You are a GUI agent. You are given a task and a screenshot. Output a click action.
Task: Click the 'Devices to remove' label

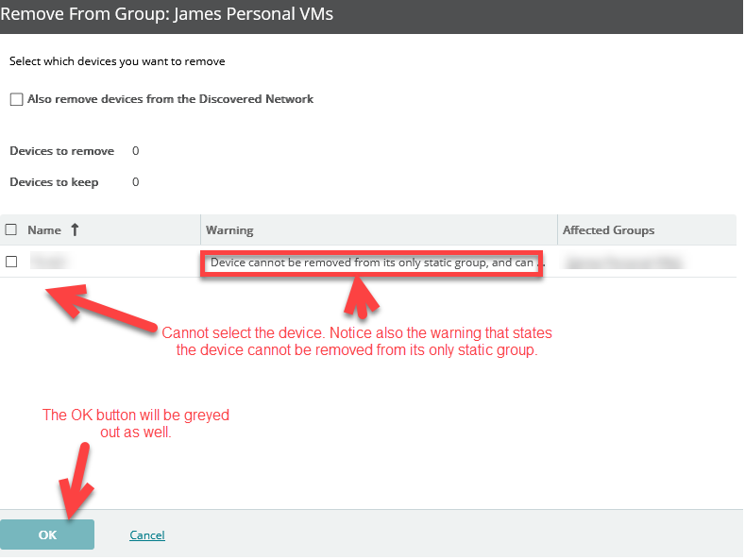pos(61,151)
